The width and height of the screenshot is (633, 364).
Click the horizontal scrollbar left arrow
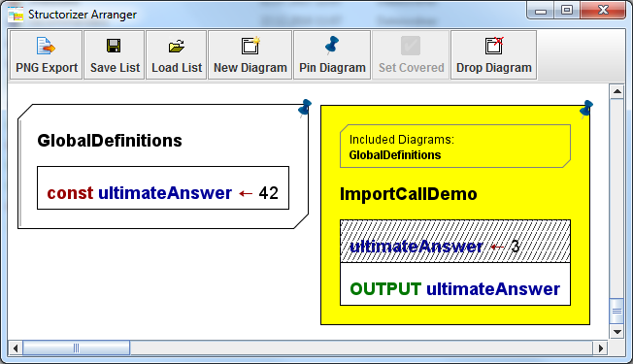(x=16, y=347)
